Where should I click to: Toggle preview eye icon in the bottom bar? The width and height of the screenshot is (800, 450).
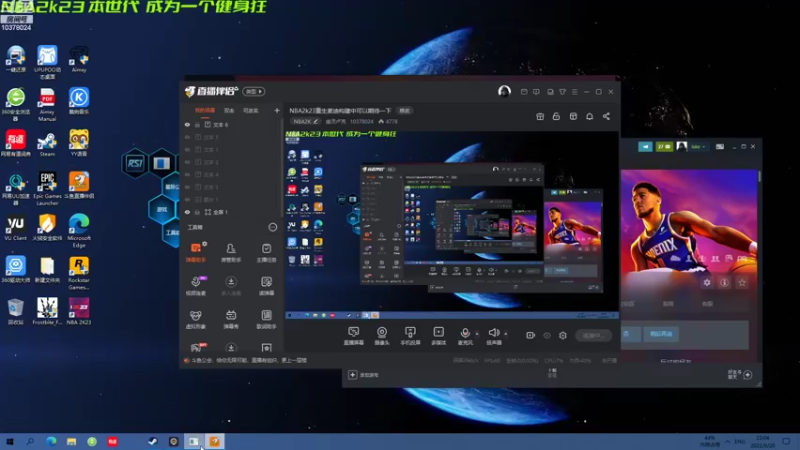[x=547, y=335]
